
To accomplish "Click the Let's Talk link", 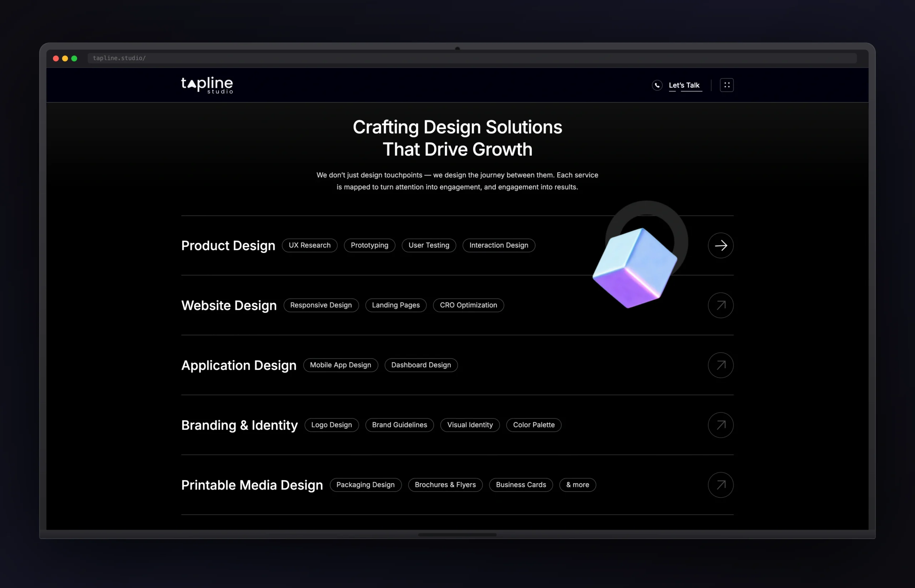I will click(x=684, y=85).
